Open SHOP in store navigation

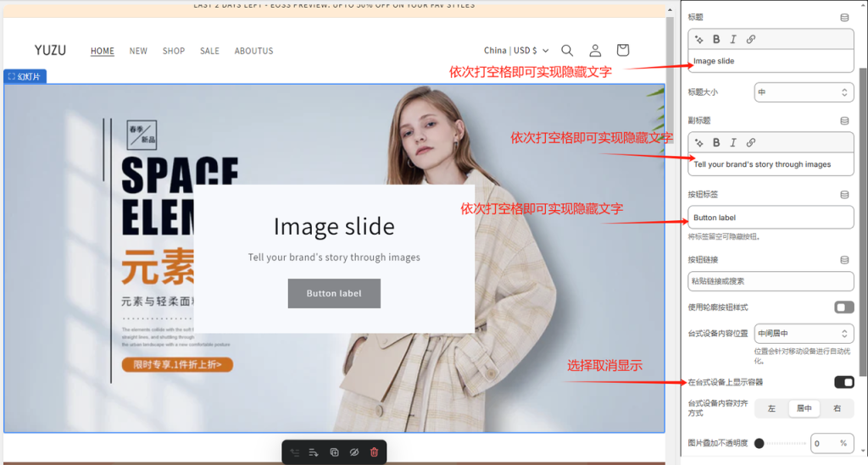[x=174, y=51]
